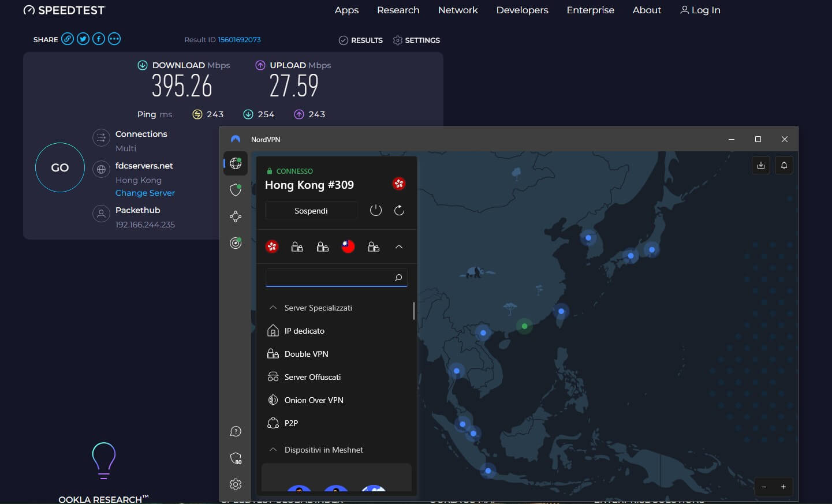Click the Speedtest share link icon
This screenshot has width=832, height=504.
tap(68, 39)
